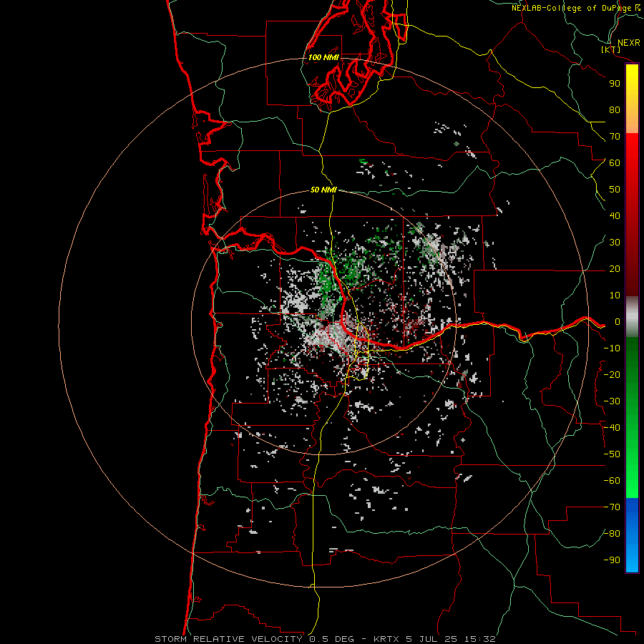This screenshot has height=644, width=644.
Task: Select the positive 70 value on the velocity scale
Action: tap(615, 137)
